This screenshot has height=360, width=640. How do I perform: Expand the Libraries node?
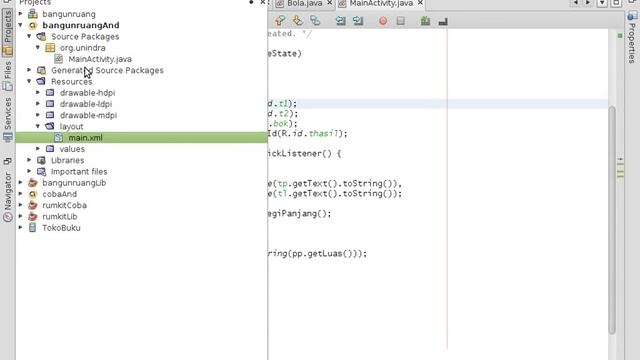click(x=29, y=160)
